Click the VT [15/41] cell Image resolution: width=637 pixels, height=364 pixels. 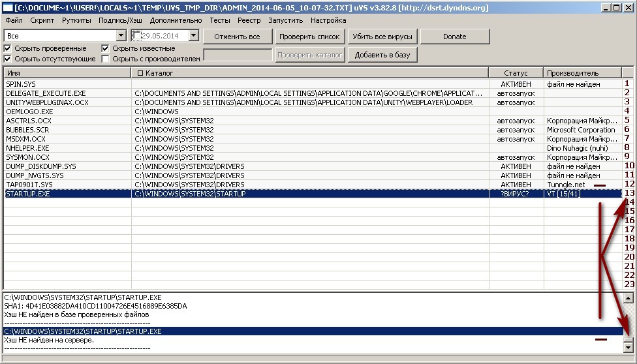pos(583,194)
